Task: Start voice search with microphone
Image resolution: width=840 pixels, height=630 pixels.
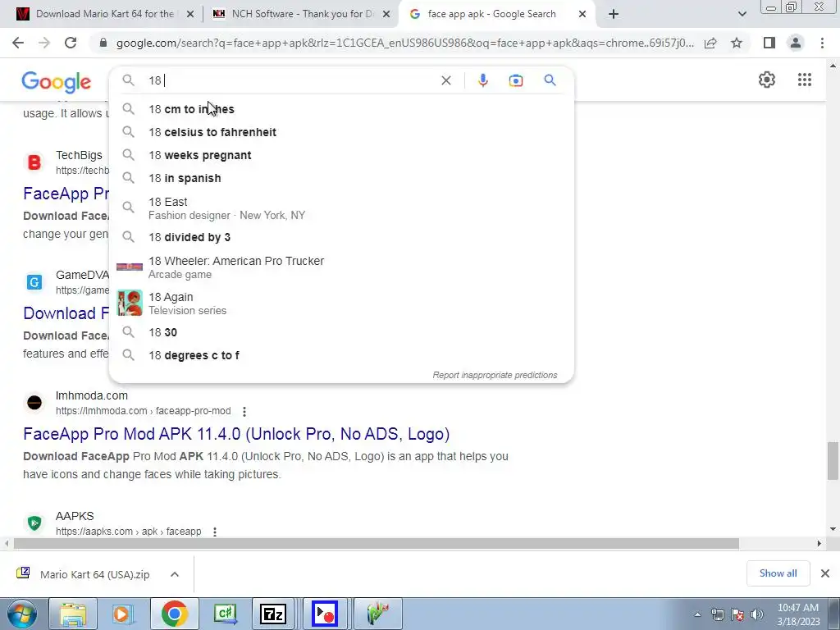Action: pyautogui.click(x=482, y=80)
